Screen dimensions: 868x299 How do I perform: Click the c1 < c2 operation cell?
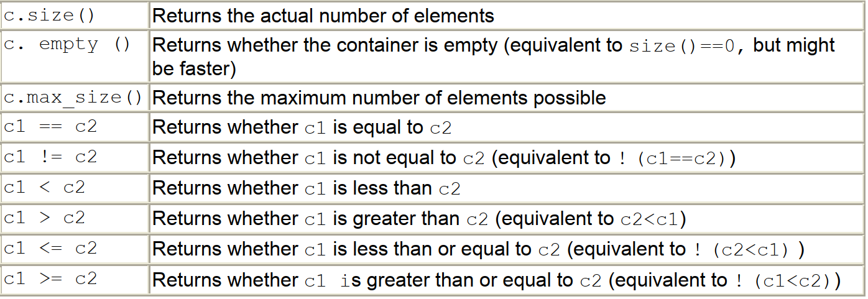(x=45, y=188)
